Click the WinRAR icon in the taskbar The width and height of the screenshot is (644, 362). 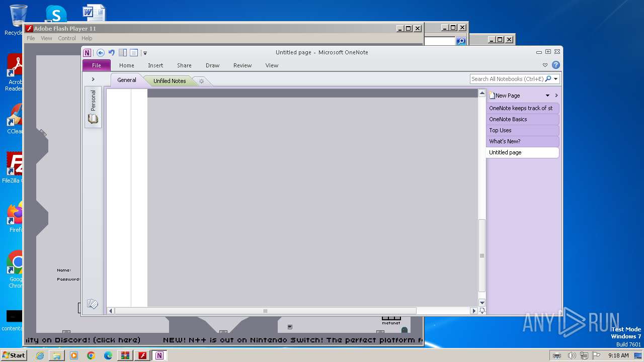(x=125, y=355)
